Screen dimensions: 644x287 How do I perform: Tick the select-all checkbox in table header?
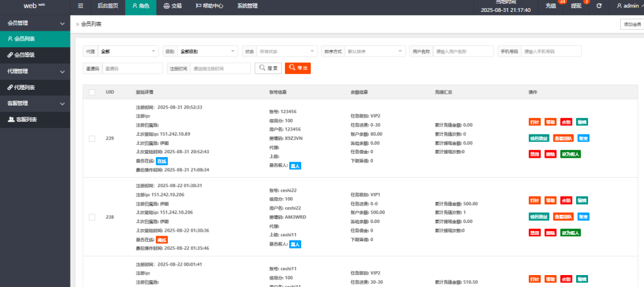click(x=92, y=92)
